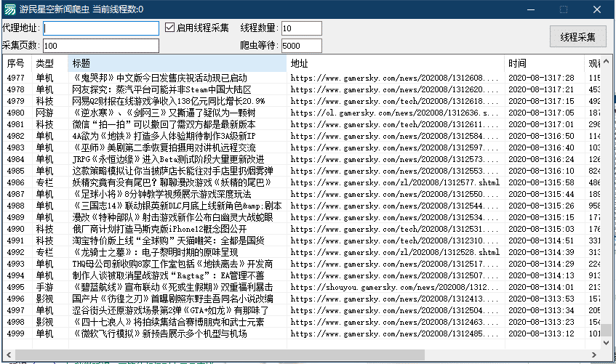Click the 地址 column header
The image size is (616, 364).
click(x=395, y=63)
